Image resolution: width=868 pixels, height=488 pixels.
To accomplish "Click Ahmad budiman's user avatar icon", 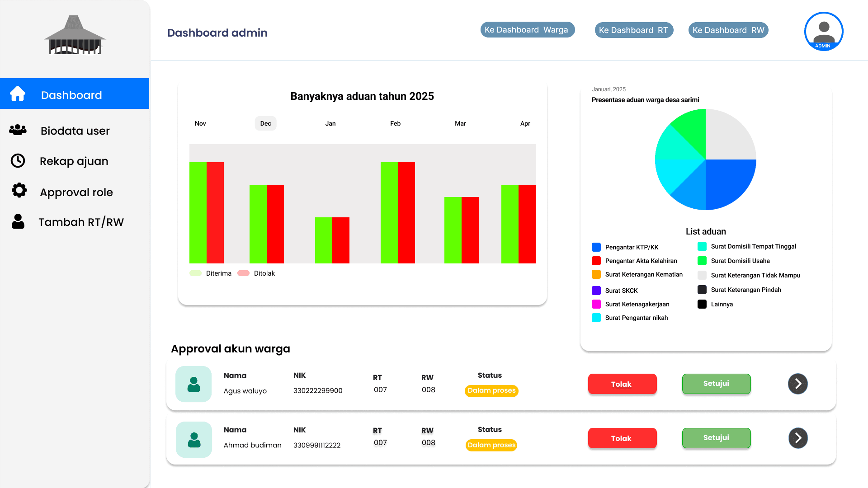I will tap(194, 440).
